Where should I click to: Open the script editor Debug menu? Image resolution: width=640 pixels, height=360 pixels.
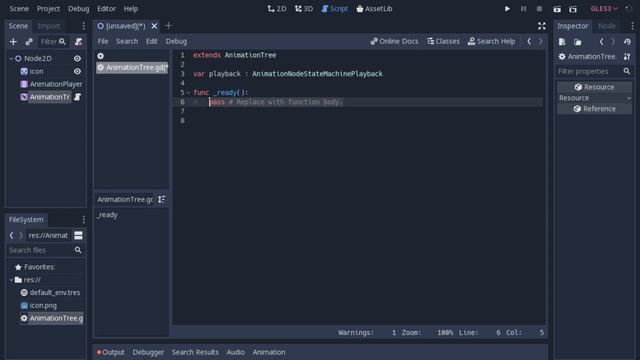click(x=176, y=41)
